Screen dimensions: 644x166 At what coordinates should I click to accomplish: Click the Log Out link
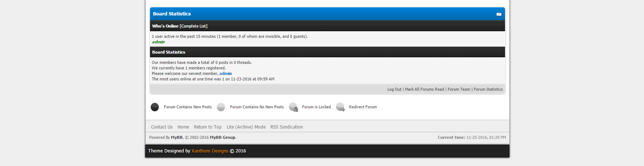(394, 89)
